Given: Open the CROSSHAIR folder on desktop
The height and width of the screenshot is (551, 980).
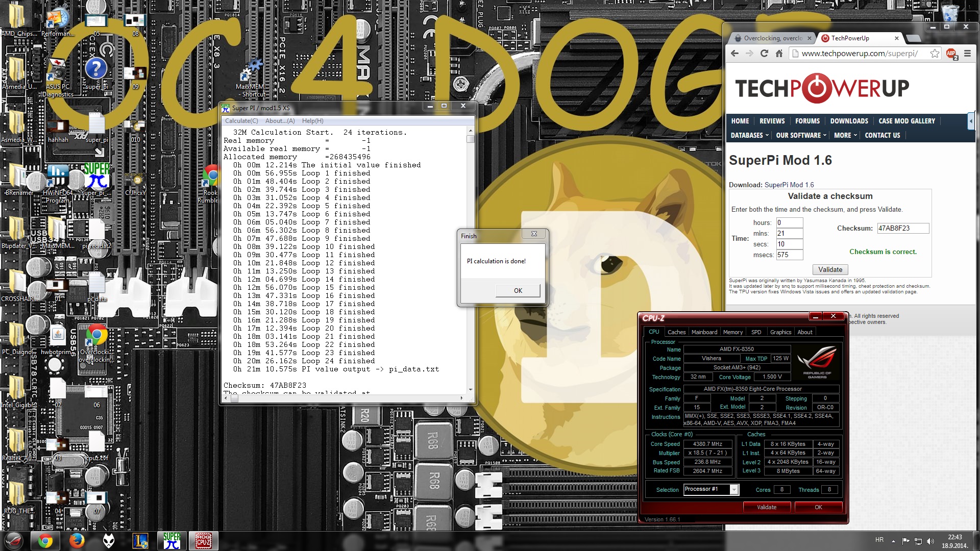Looking at the screenshot, I should coord(19,286).
